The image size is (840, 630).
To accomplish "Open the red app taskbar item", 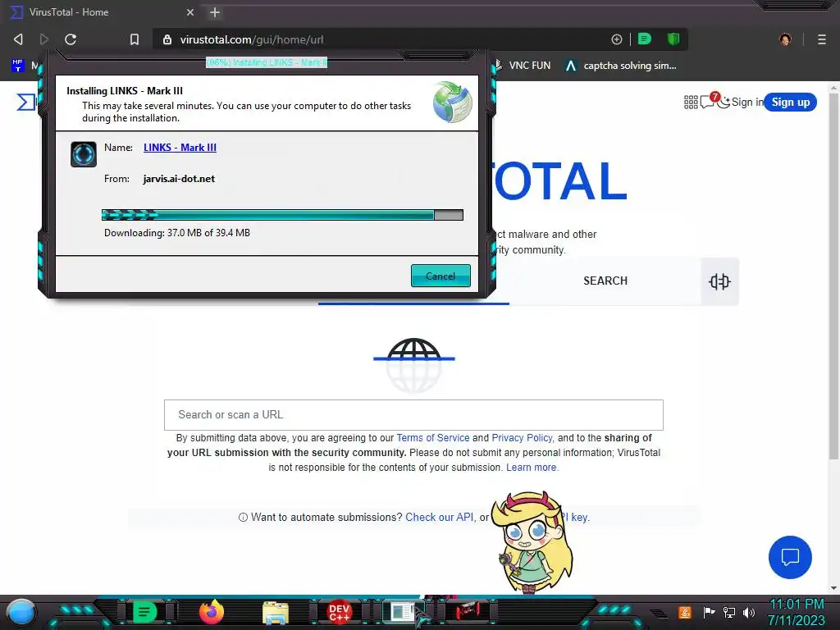I will pos(468,612).
